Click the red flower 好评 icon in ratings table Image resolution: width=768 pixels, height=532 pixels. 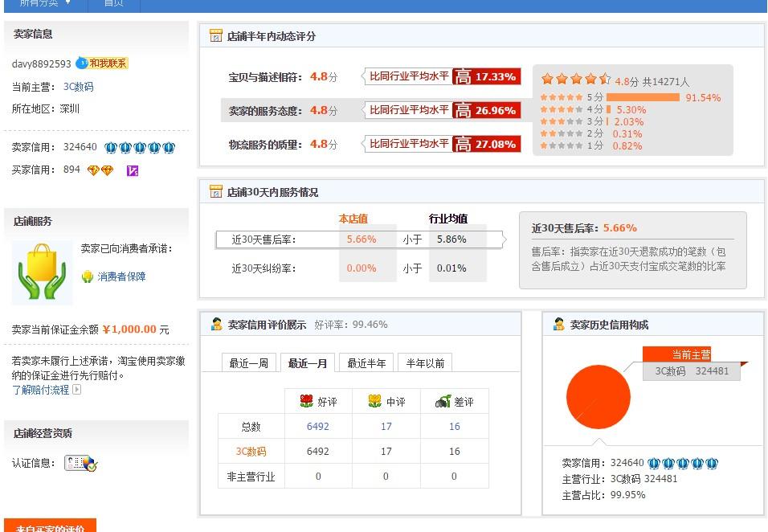click(x=306, y=399)
